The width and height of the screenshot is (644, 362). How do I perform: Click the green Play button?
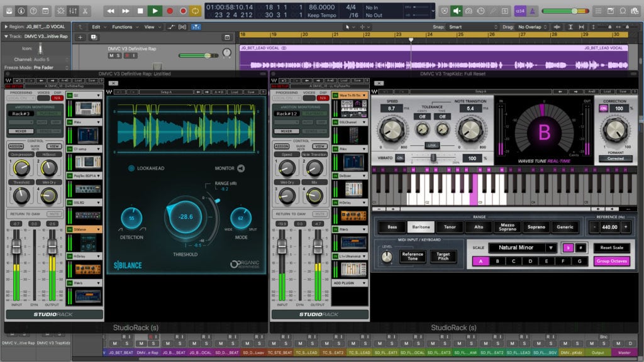155,11
